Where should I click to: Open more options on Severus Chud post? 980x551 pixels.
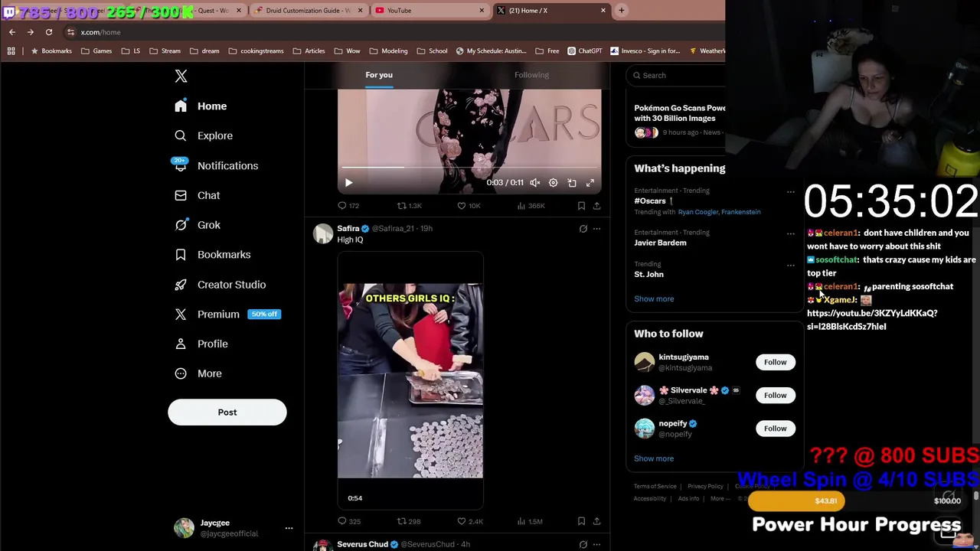coord(596,544)
